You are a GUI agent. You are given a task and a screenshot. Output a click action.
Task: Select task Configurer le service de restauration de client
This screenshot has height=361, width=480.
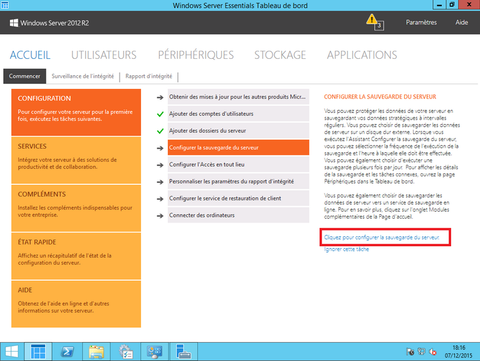[238, 198]
